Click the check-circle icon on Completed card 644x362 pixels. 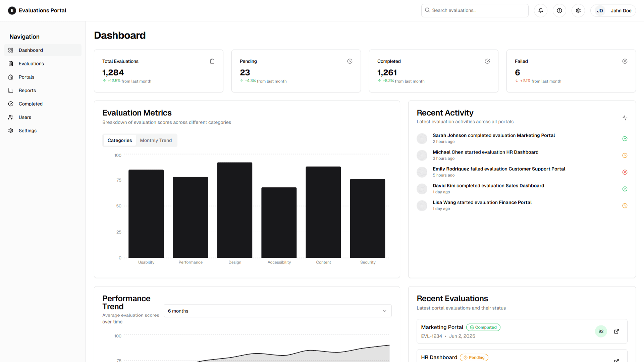click(x=487, y=61)
